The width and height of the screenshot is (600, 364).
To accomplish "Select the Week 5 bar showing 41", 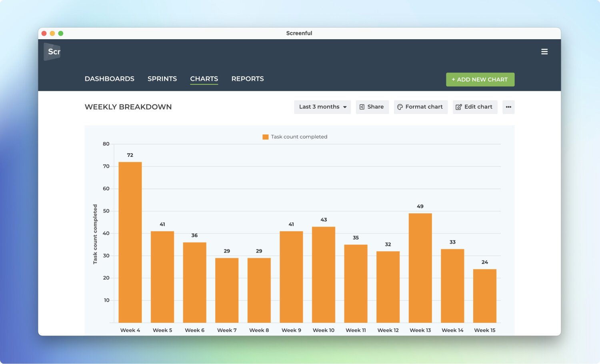I will pyautogui.click(x=162, y=277).
